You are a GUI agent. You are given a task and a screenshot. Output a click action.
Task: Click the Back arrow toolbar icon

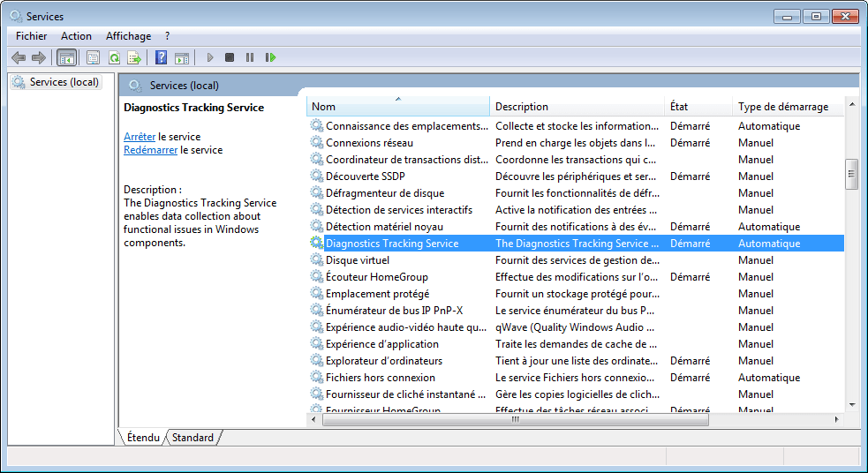[19, 57]
